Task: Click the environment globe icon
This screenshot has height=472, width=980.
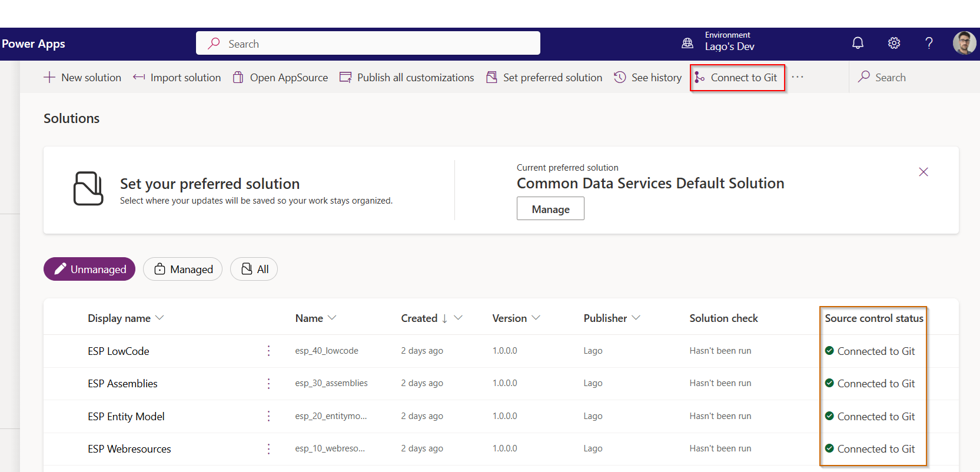Action: 687,43
